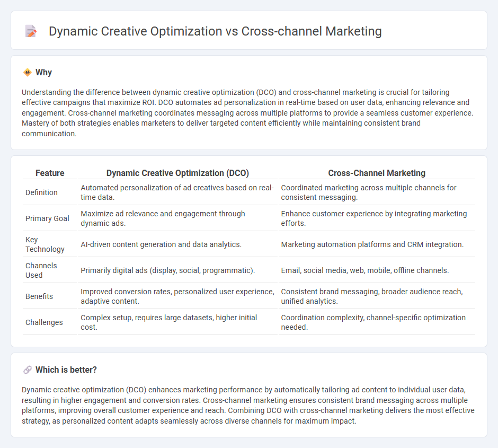Click the chain link icon by Which is better?
The image size is (498, 448).
pos(28,370)
